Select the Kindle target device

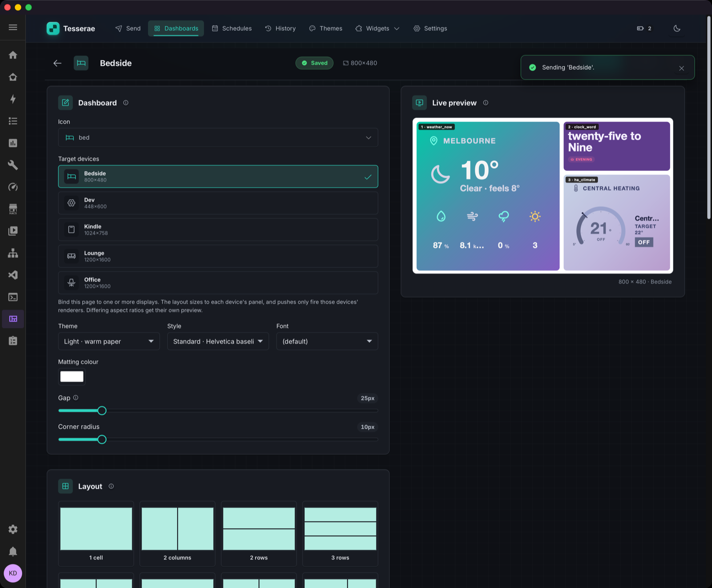(x=218, y=230)
